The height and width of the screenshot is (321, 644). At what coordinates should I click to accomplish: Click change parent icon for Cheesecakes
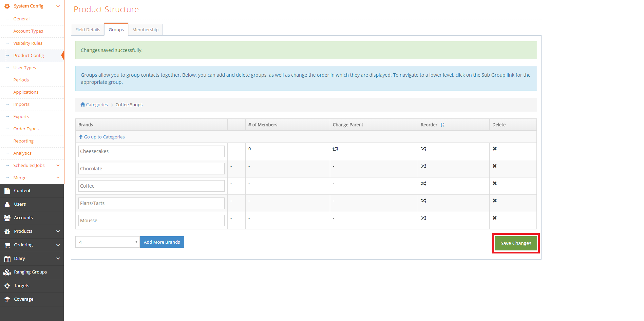point(335,149)
